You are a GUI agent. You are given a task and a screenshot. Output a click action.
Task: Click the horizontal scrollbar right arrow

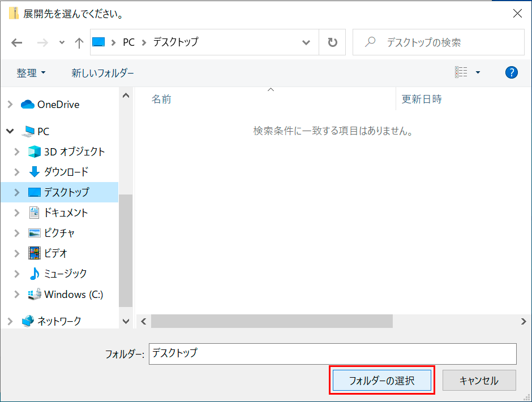pyautogui.click(x=524, y=321)
